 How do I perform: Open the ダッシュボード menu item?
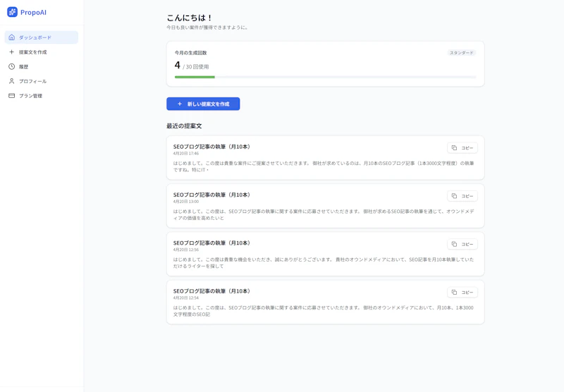pos(42,37)
